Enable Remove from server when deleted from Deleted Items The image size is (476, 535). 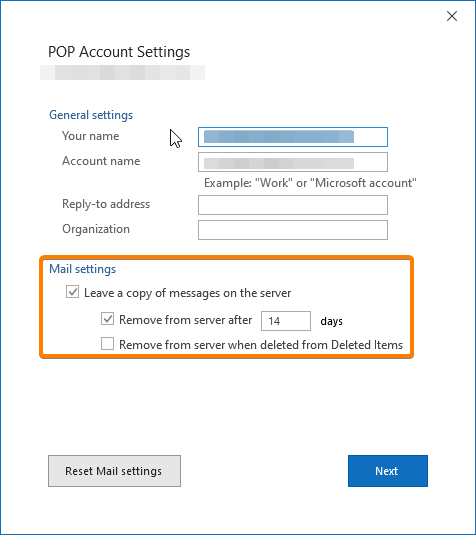click(107, 344)
